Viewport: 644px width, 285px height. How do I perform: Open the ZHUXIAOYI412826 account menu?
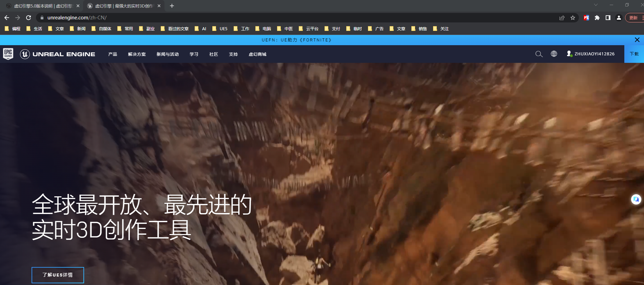point(590,54)
